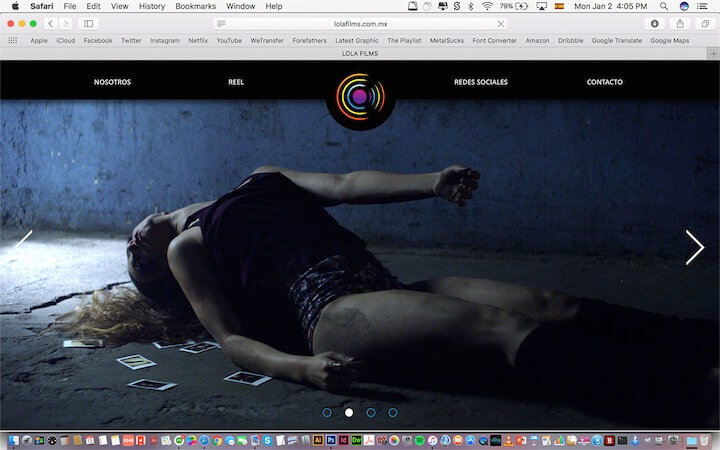
Task: Click the lolafilms.com.mx address field
Action: click(360, 23)
